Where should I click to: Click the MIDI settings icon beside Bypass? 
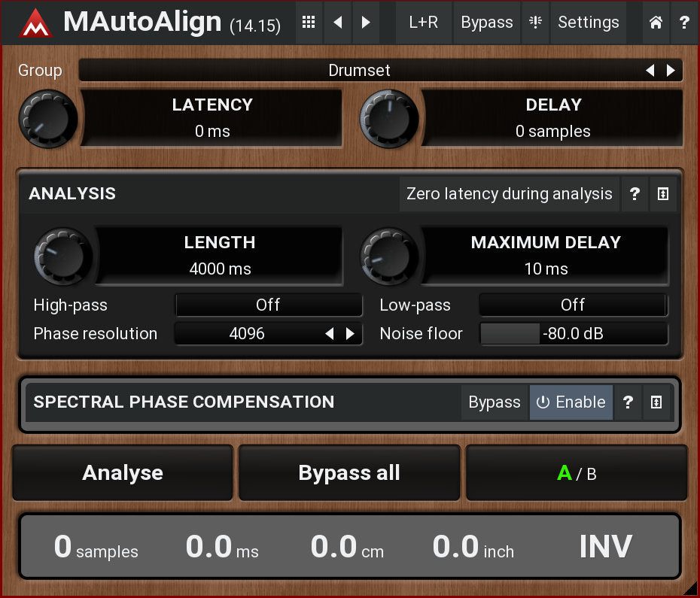535,23
